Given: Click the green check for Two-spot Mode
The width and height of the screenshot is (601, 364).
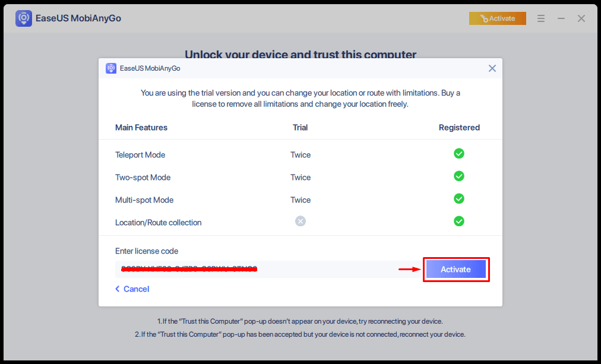Looking at the screenshot, I should (459, 176).
